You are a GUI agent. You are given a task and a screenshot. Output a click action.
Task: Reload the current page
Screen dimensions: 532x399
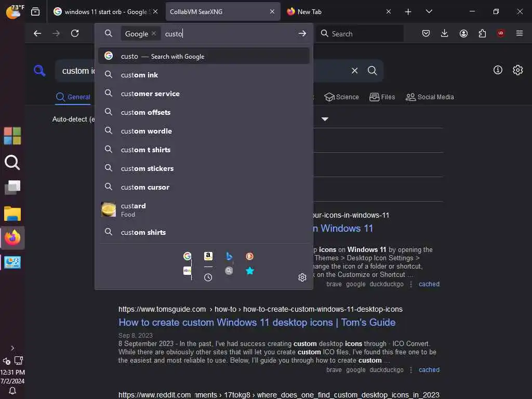click(75, 33)
